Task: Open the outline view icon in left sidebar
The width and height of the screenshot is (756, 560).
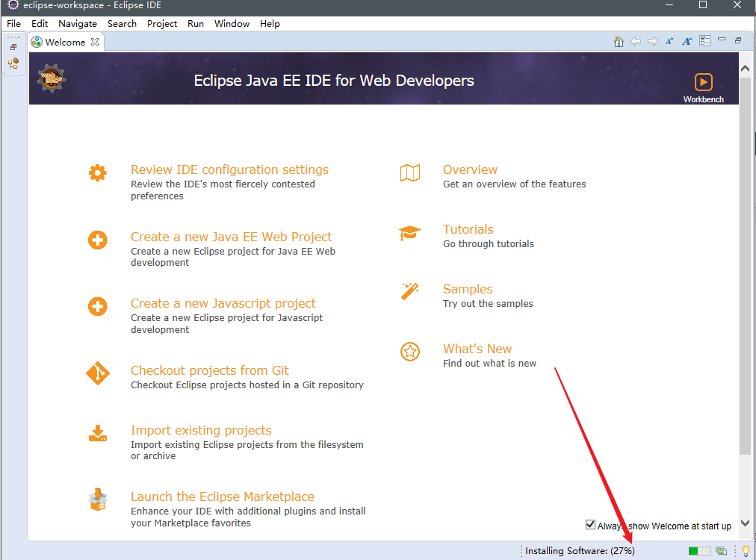Action: click(x=13, y=63)
